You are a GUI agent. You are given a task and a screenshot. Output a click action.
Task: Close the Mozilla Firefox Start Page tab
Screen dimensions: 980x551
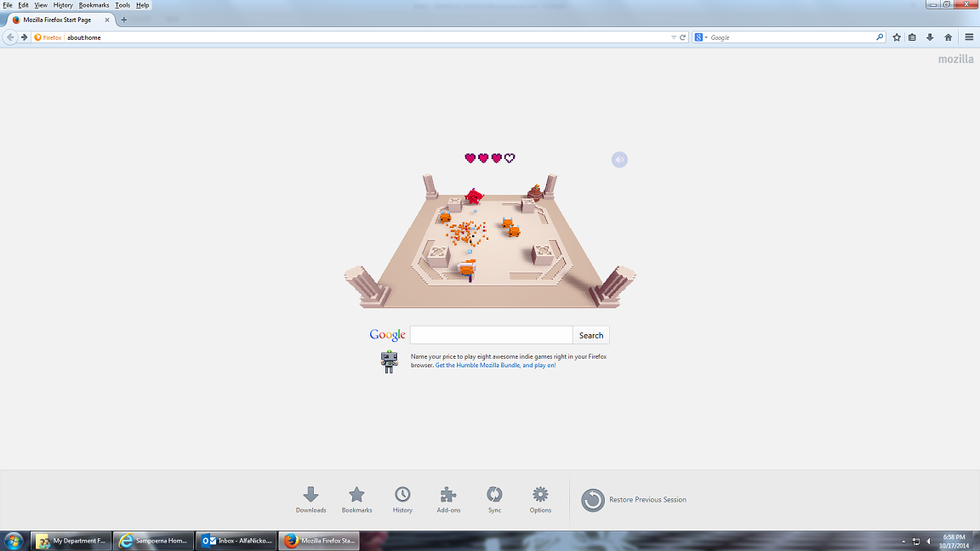click(107, 20)
